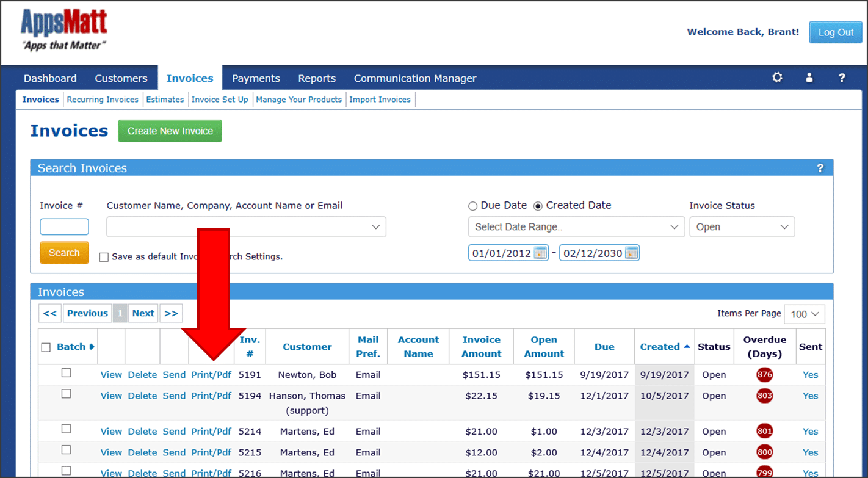Click the $151.15 invoice amount cell

click(x=482, y=375)
